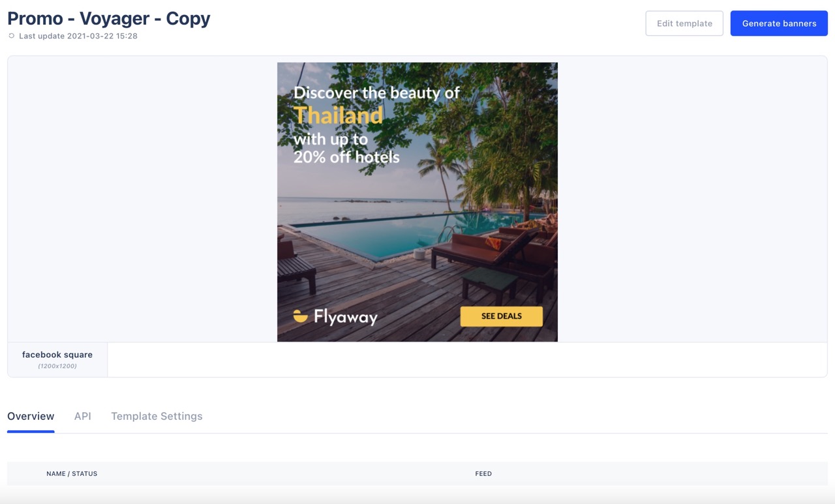Click the 1200x1200 dimension label
Image resolution: width=835 pixels, height=504 pixels.
coord(57,366)
